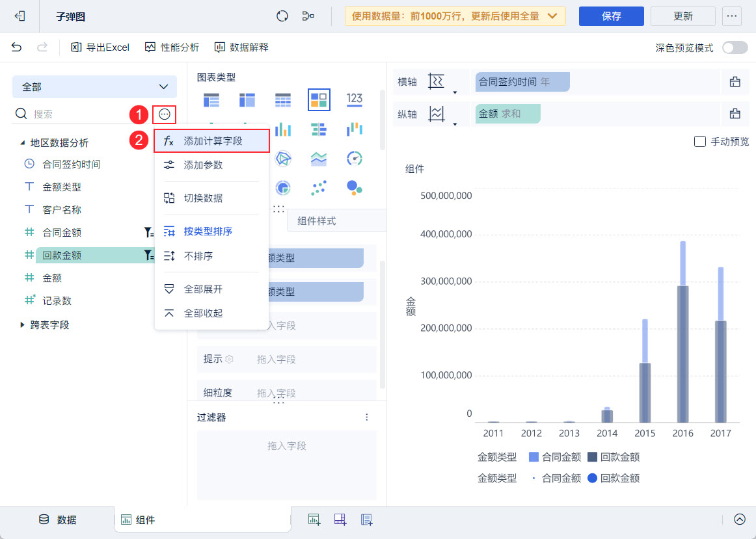Open 数据解释 data explanation
The image size is (756, 539).
(x=241, y=47)
